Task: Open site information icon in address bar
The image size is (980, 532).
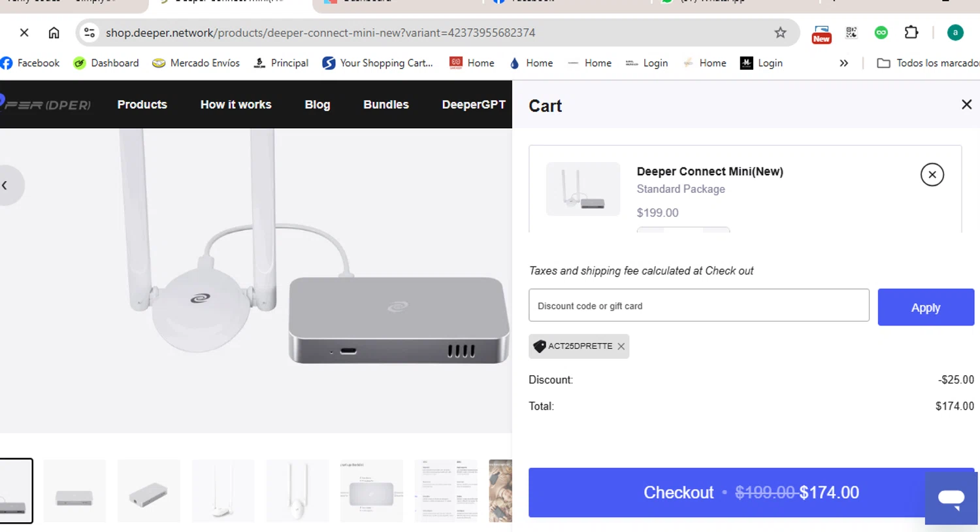Action: pos(90,33)
